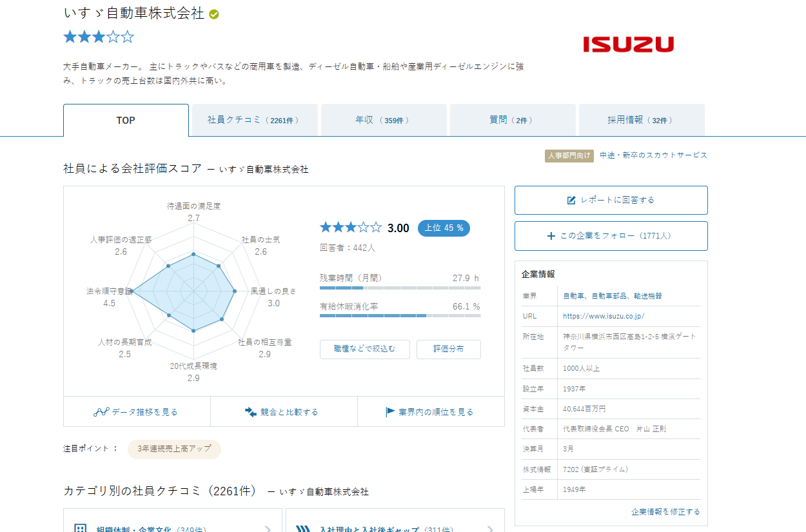Click the 人事評価の適正感 radar label
This screenshot has width=806, height=532.
pyautogui.click(x=121, y=240)
